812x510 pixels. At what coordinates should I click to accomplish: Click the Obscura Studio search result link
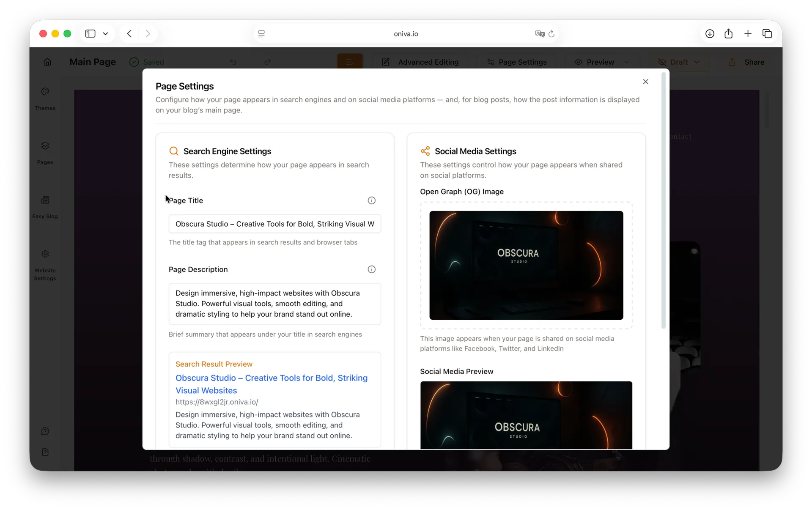click(x=272, y=384)
